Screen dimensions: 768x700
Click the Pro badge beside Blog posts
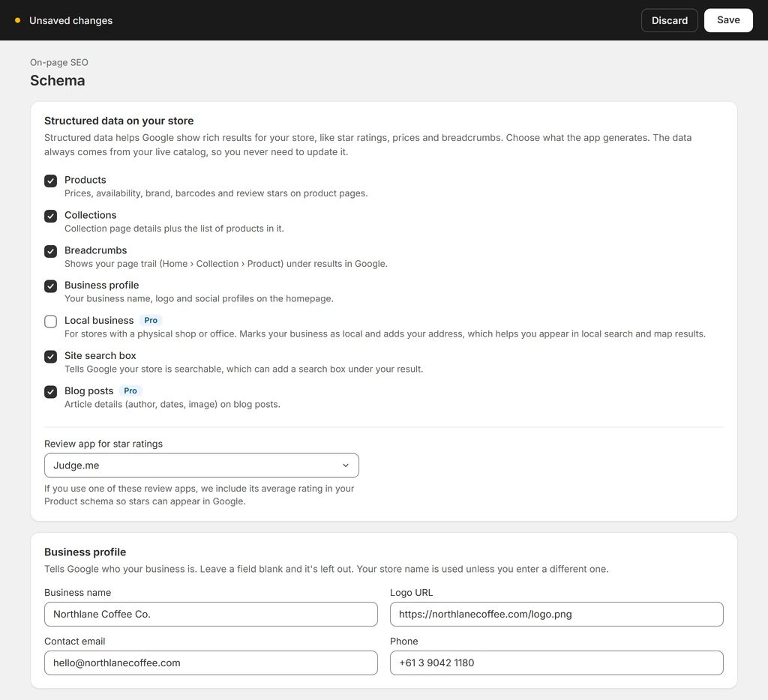point(130,390)
